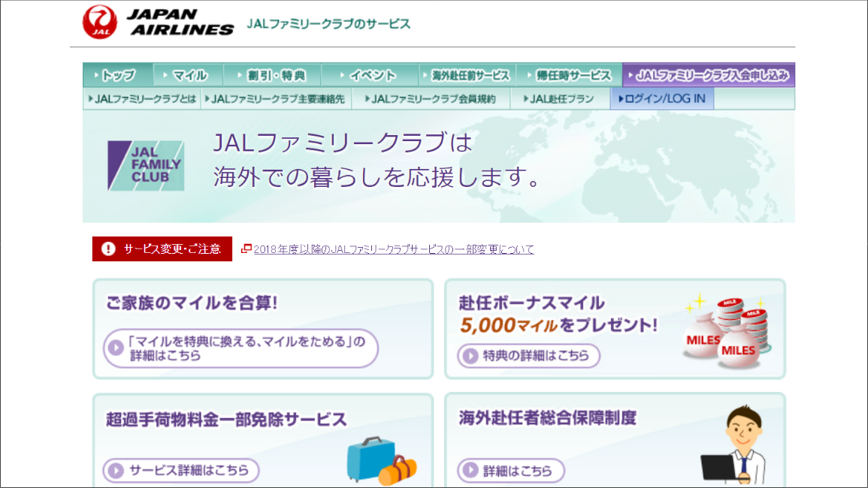Switch to the 割引・特典 tab
868x488 pixels.
(272, 74)
